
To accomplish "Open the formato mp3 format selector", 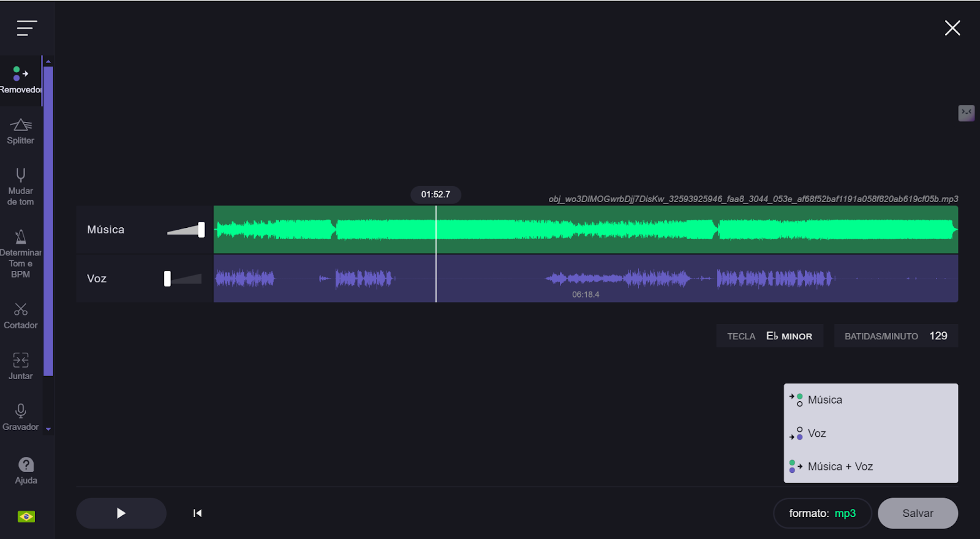I will pos(823,513).
